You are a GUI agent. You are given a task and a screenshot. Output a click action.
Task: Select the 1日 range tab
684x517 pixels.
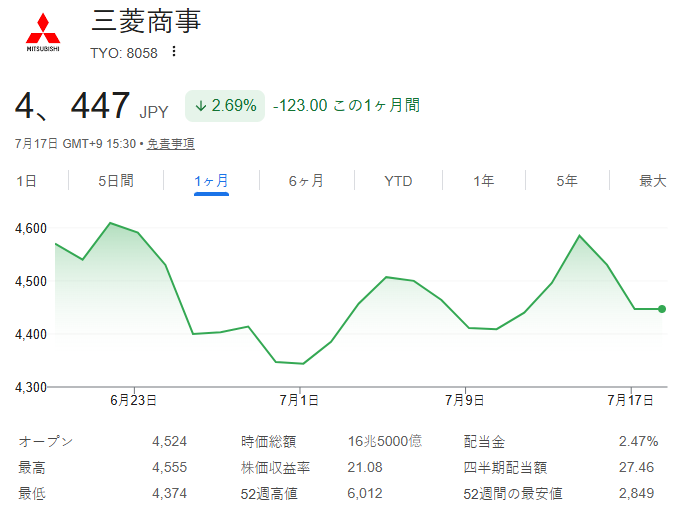tap(26, 181)
